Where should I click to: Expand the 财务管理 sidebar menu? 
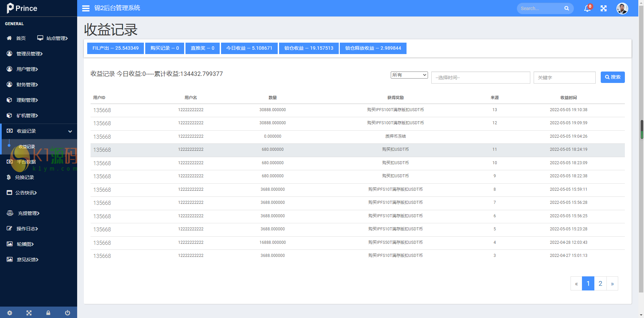coord(27,85)
